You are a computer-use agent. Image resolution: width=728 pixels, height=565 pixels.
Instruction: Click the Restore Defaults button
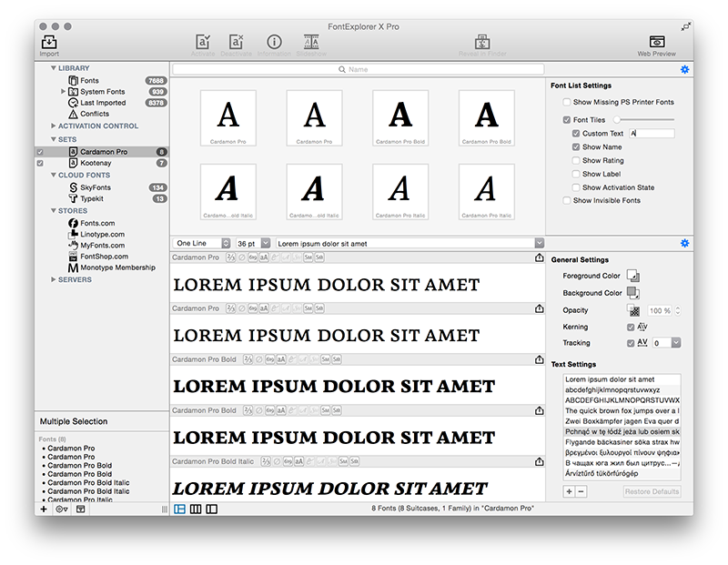652,491
